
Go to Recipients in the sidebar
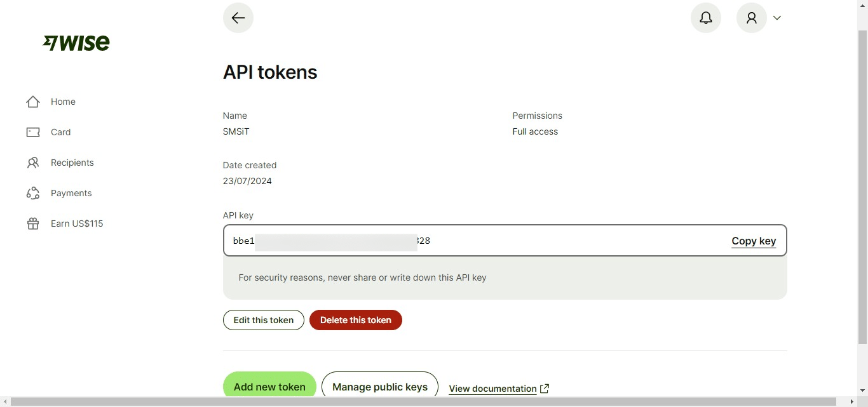point(72,163)
